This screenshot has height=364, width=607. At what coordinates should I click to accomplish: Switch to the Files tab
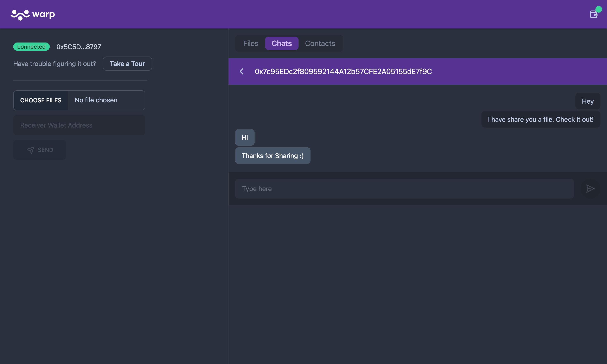pos(251,43)
